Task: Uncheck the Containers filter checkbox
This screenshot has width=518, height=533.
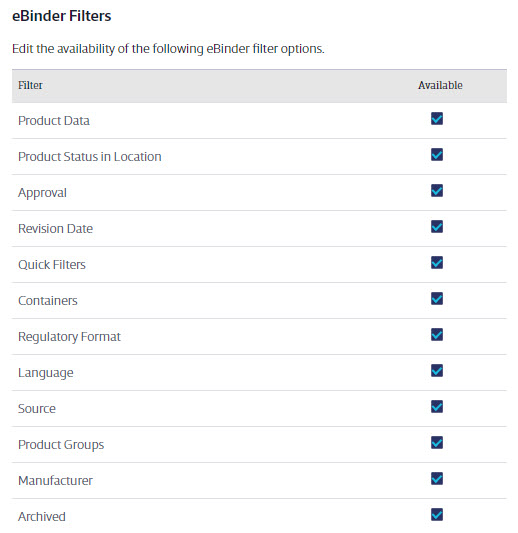Action: (437, 299)
